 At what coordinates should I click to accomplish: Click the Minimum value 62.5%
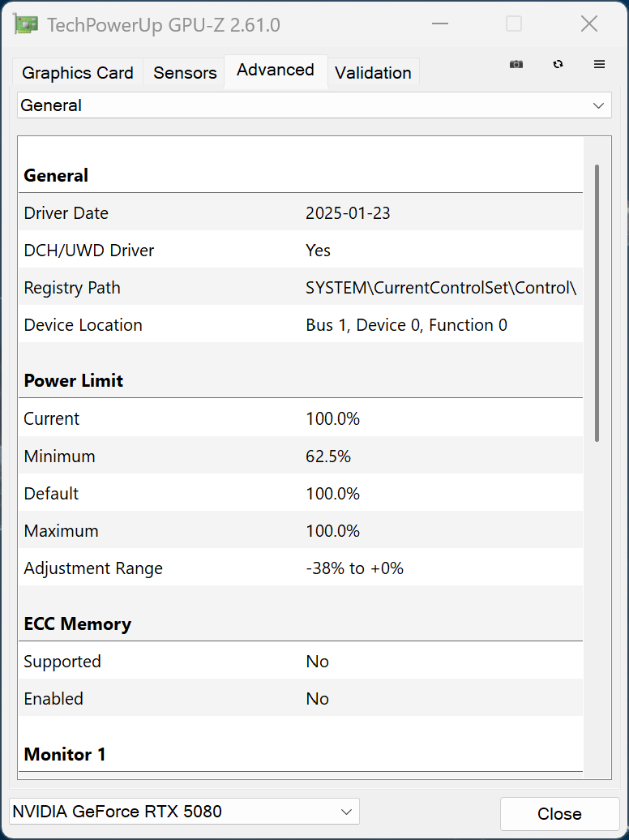[328, 456]
